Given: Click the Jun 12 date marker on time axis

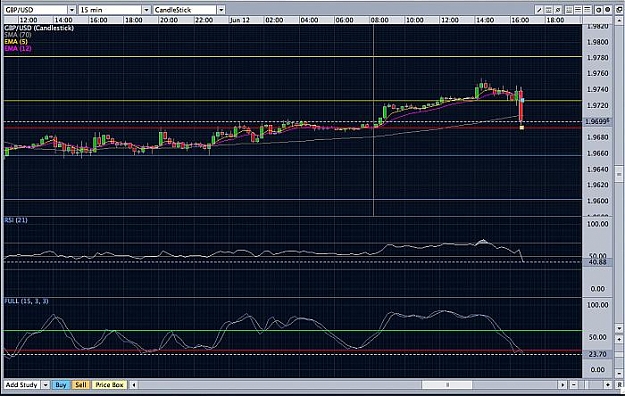Looking at the screenshot, I should point(240,20).
